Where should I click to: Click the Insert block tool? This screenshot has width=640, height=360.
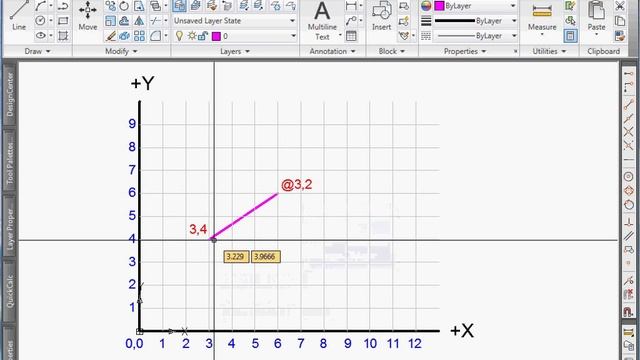[382, 16]
